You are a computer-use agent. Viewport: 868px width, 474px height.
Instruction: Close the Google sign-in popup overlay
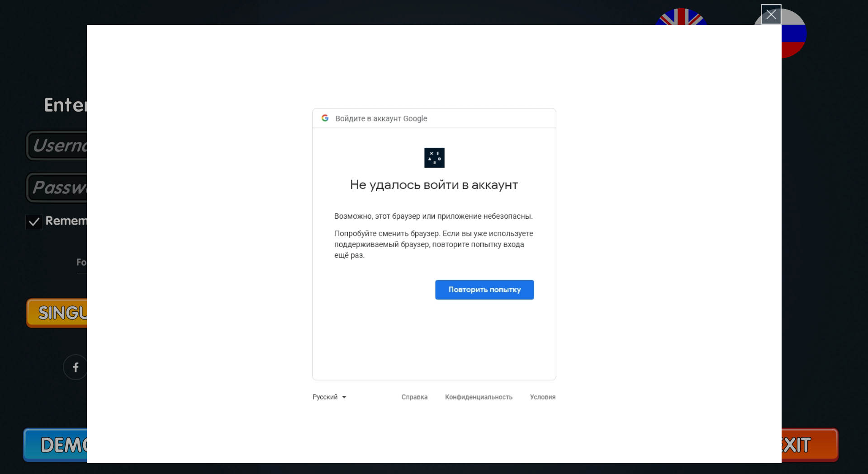[771, 14]
